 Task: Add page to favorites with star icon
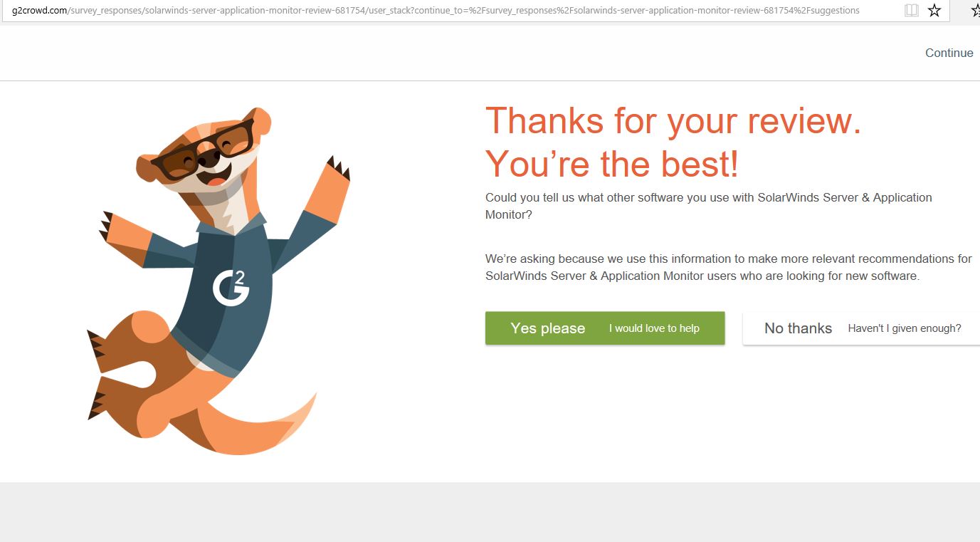pyautogui.click(x=934, y=10)
